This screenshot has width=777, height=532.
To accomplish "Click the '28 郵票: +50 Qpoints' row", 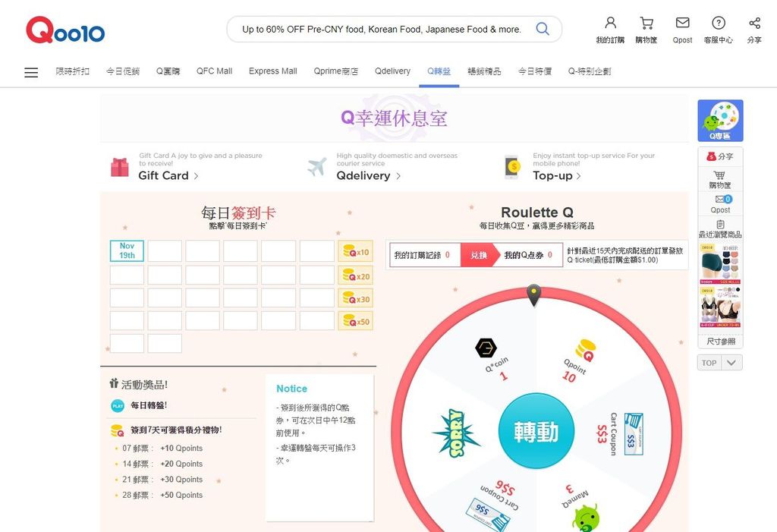I will pyautogui.click(x=162, y=495).
